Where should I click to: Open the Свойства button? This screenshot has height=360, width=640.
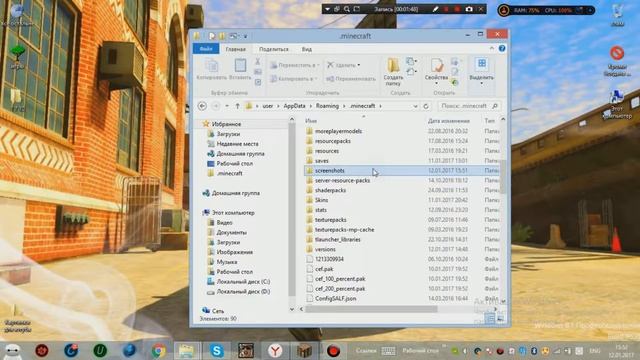point(436,72)
